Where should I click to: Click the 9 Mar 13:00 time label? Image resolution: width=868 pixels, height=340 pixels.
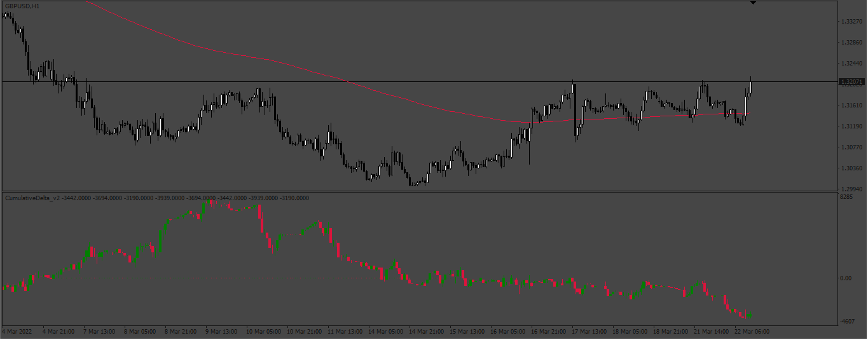[x=221, y=331]
